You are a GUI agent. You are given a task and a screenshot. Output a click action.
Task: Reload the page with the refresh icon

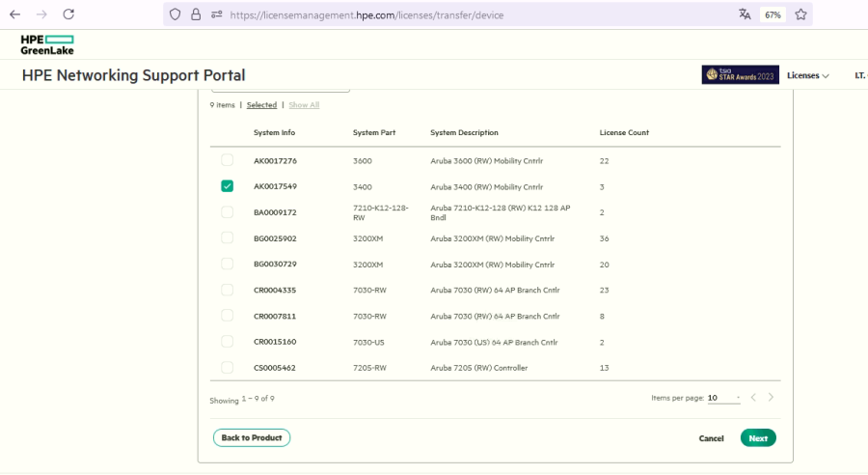[68, 14]
